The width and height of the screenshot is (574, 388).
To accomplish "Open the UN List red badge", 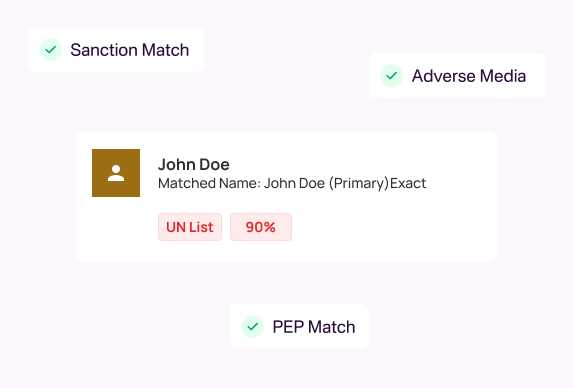I will [190, 227].
